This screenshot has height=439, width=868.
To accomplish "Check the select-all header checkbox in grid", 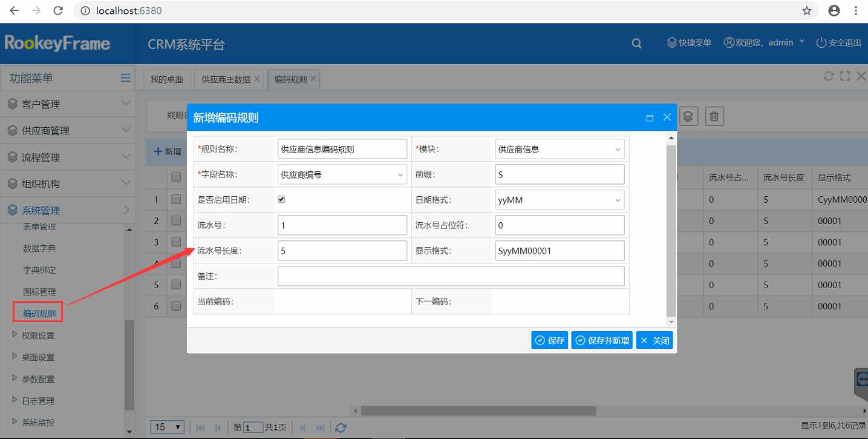I will coord(176,177).
